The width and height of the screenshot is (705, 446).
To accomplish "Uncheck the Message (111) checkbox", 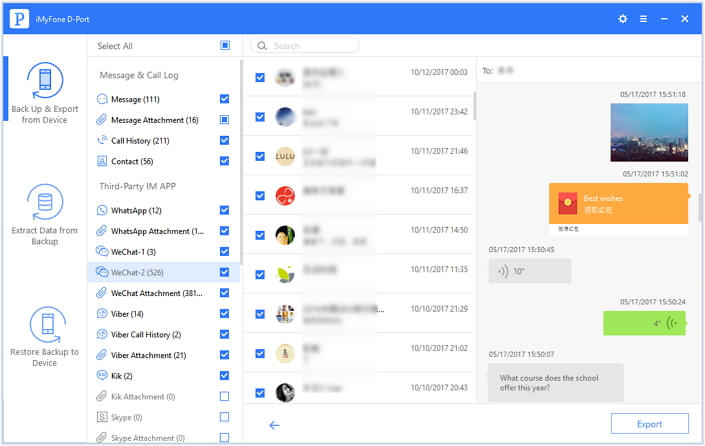I will pyautogui.click(x=224, y=99).
